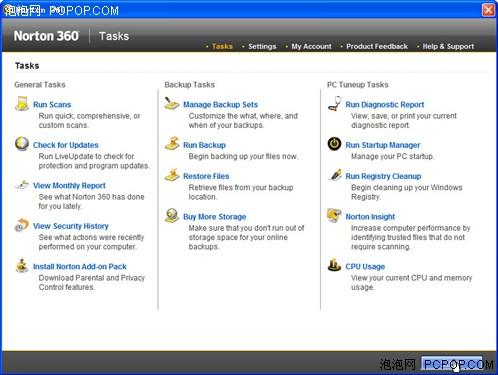Image resolution: width=498 pixels, height=375 pixels.
Task: Click the 'Backup Tasks' column heading
Action: tap(189, 85)
